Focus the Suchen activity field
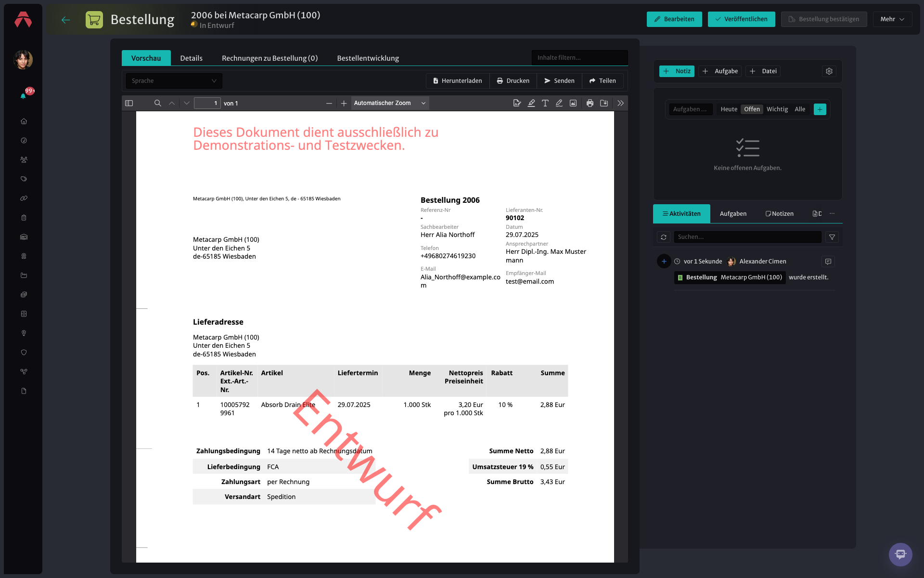This screenshot has height=578, width=924. click(x=747, y=237)
